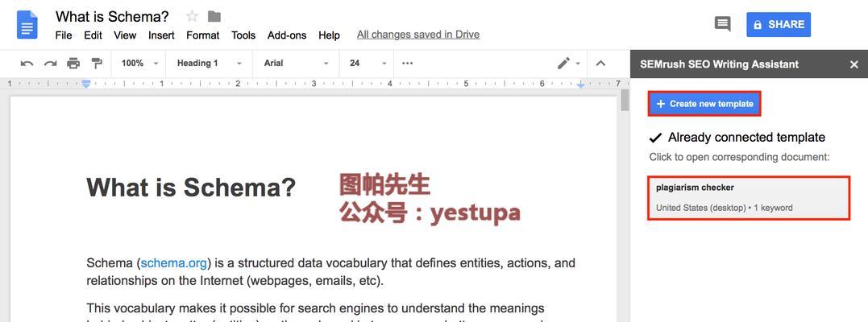Click the Already connected template text
This screenshot has height=322, width=868.
(x=746, y=137)
